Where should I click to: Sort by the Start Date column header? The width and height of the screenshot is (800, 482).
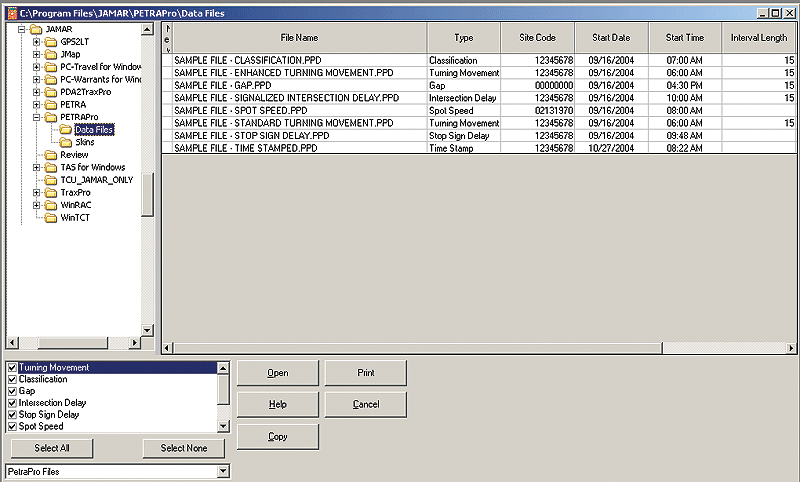pos(611,38)
